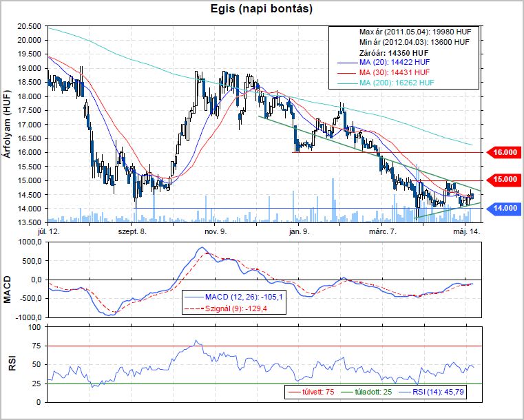Click the red 16.000 price level marker
The width and height of the screenshot is (524, 420).
point(503,152)
